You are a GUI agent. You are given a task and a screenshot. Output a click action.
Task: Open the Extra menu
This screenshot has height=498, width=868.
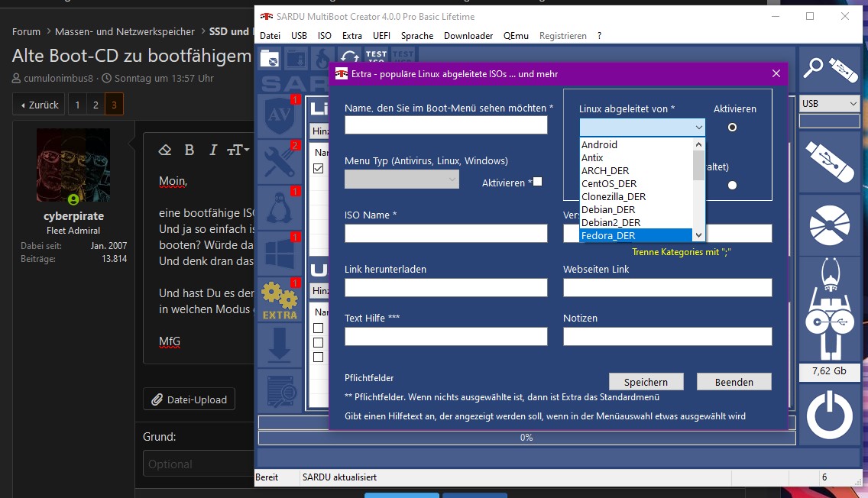(352, 35)
